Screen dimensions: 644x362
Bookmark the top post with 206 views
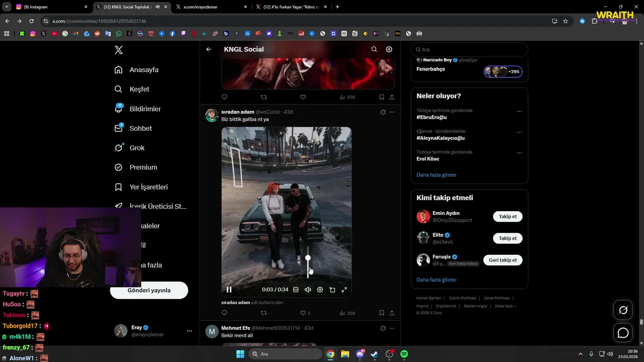pos(381,97)
